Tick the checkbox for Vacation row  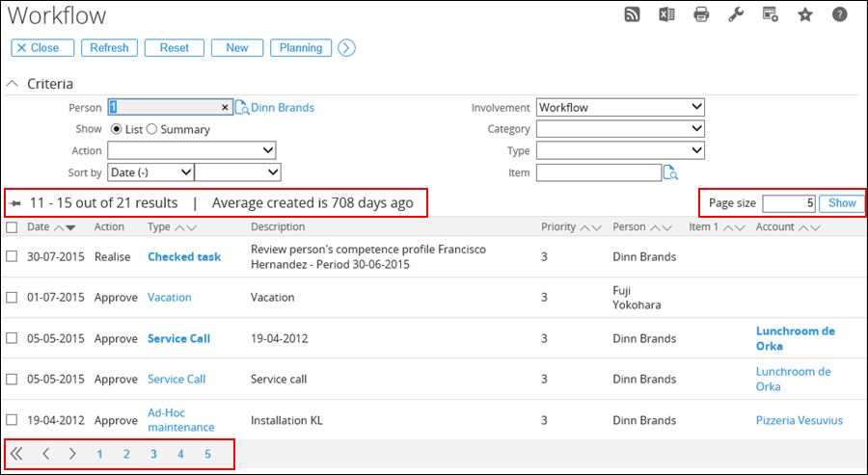(x=12, y=298)
